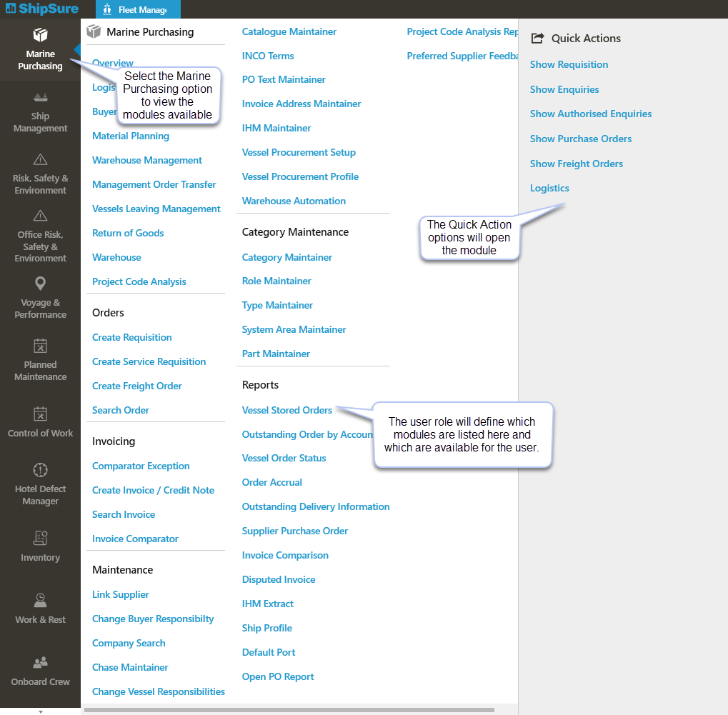Click the horizontal scrollbar at bottom
The height and width of the screenshot is (715, 728).
(x=289, y=710)
